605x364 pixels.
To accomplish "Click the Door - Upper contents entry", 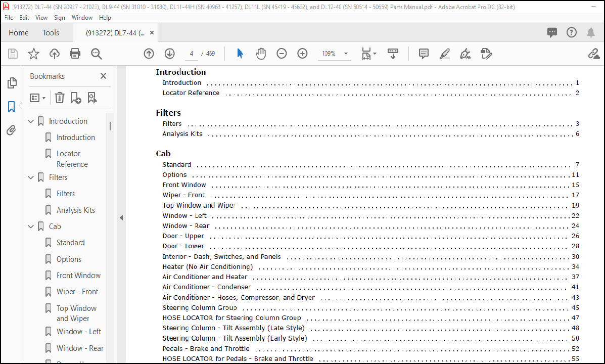I will [183, 236].
